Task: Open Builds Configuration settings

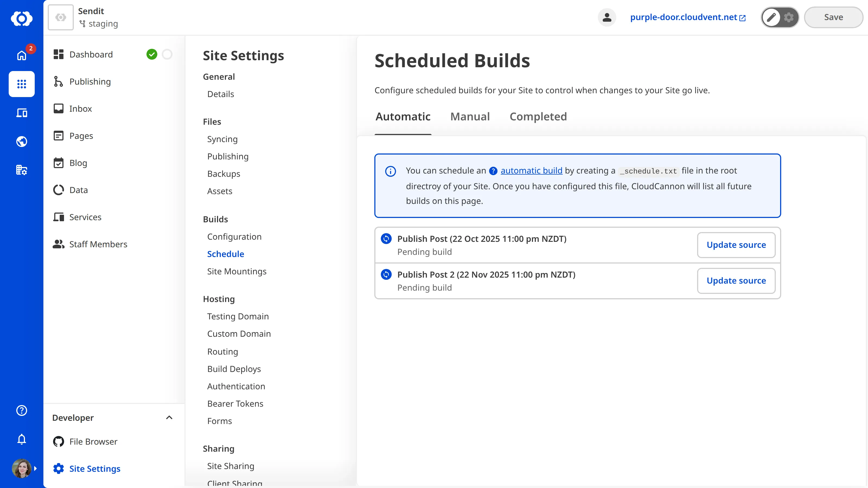Action: click(234, 237)
